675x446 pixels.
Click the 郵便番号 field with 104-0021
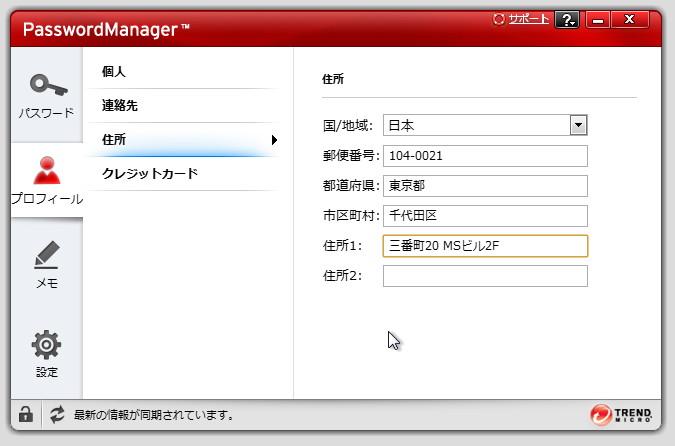click(x=485, y=156)
